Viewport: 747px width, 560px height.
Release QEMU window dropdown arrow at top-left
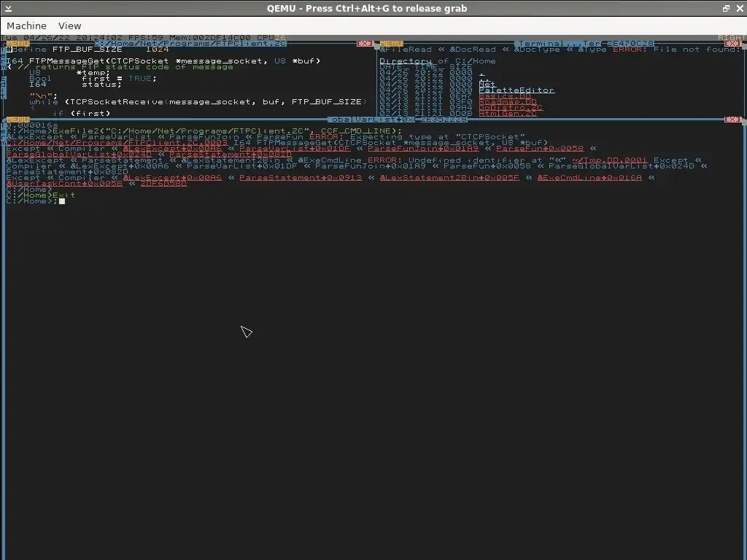pos(8,9)
